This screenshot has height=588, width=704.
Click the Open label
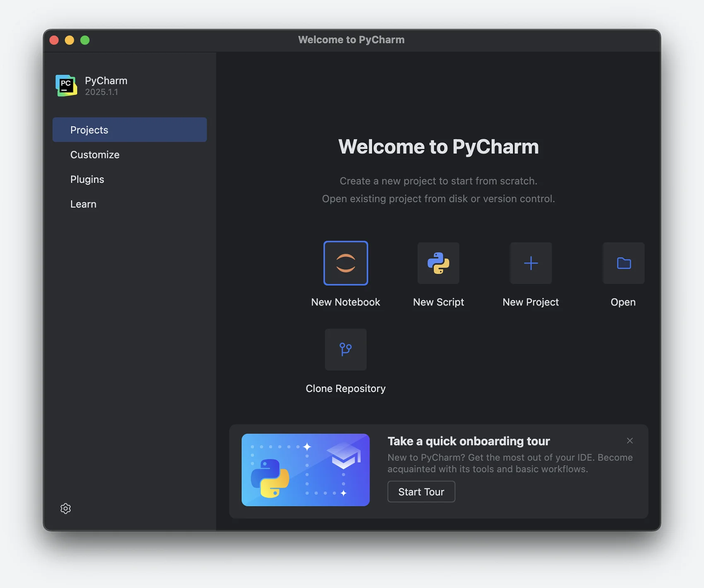623,302
